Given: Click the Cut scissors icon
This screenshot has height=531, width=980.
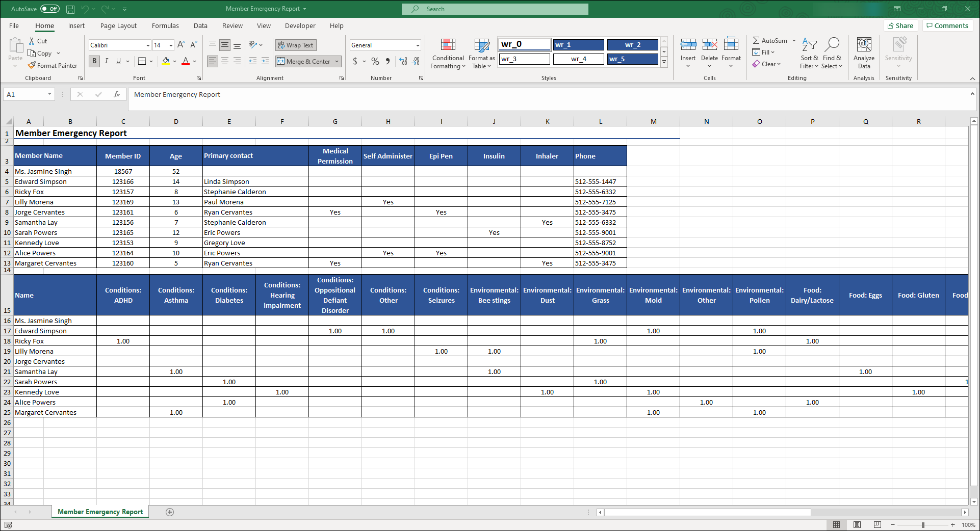Looking at the screenshot, I should pyautogui.click(x=32, y=41).
